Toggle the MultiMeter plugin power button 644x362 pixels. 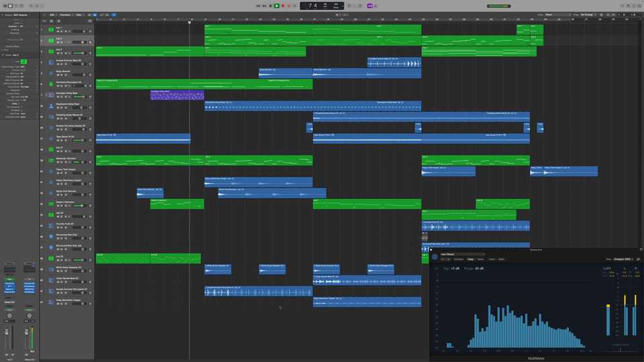(435, 257)
